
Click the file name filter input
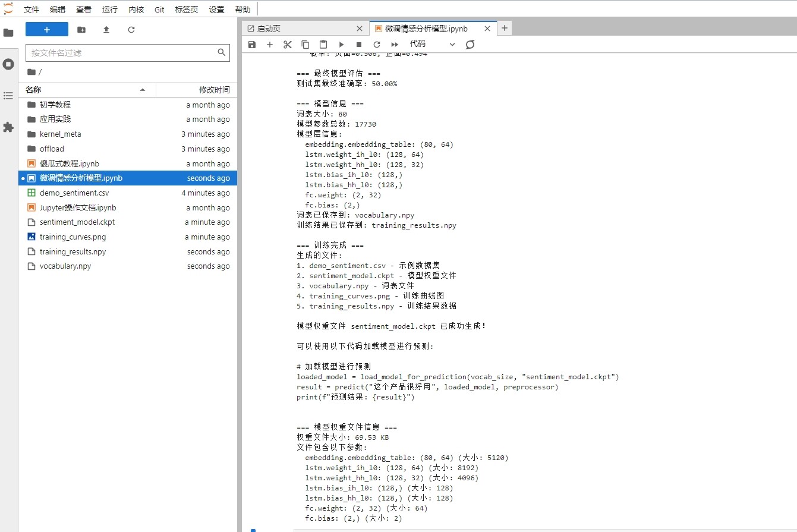(122, 53)
